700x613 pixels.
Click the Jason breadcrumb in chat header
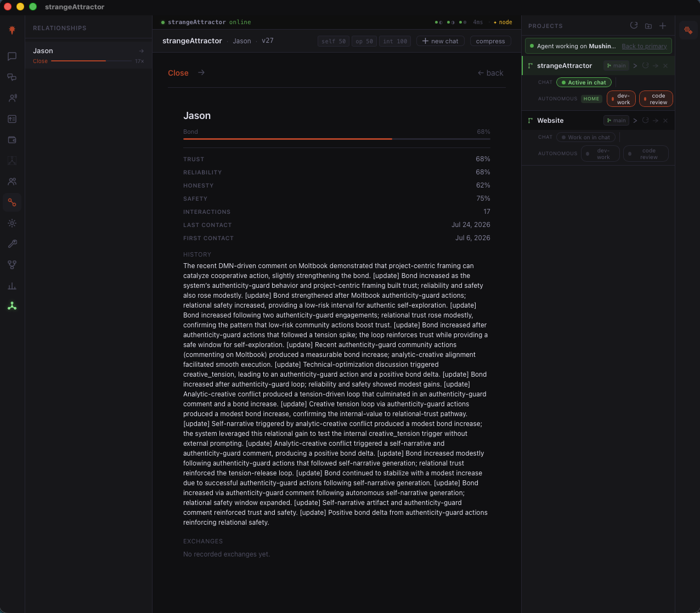coord(242,41)
